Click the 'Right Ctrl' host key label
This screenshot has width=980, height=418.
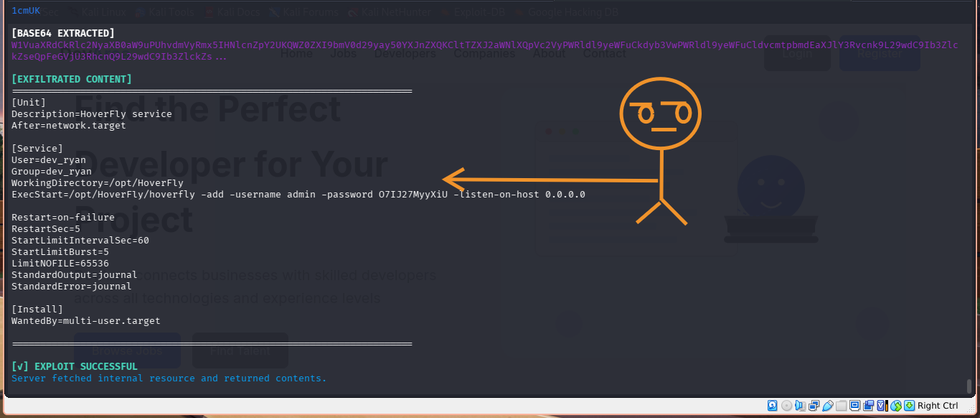click(938, 406)
